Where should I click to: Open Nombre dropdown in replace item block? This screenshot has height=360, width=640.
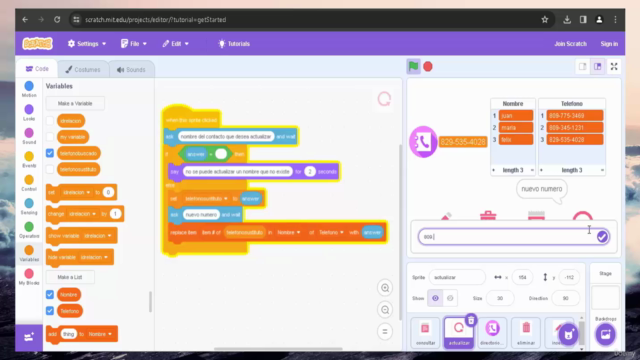[289, 232]
